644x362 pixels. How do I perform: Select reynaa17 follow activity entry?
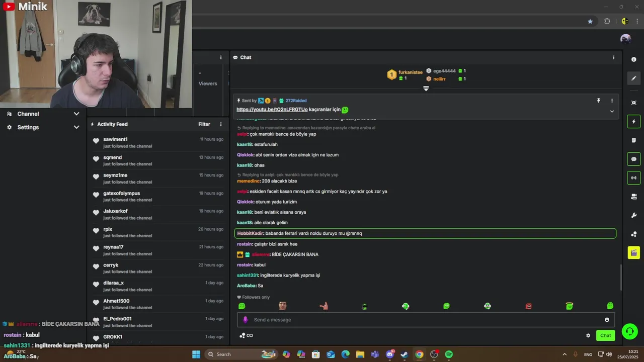click(158, 250)
